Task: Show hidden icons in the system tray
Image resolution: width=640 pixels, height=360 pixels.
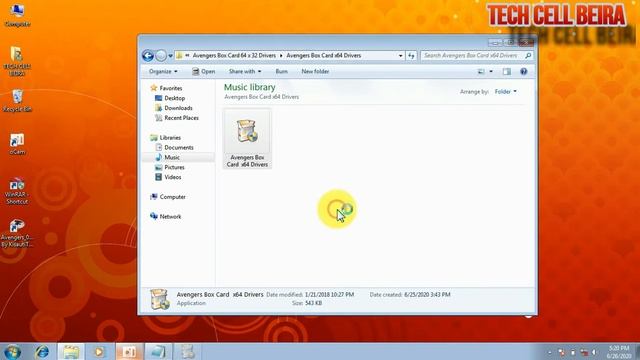Action: point(549,352)
